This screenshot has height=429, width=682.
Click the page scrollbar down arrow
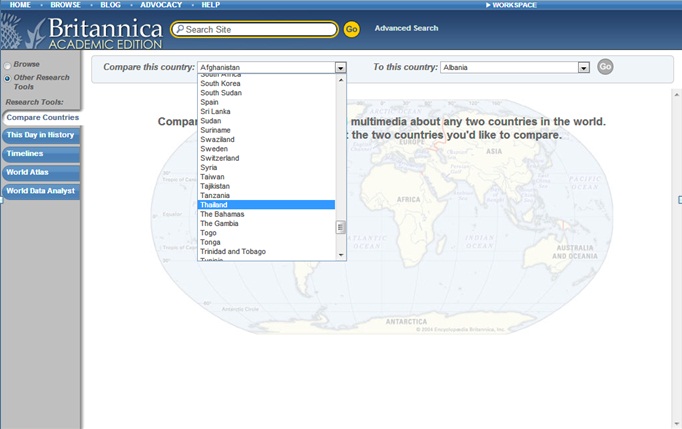[x=677, y=423]
